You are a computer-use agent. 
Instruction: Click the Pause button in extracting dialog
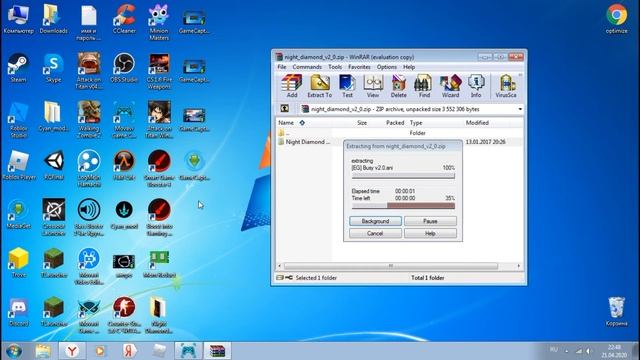430,221
